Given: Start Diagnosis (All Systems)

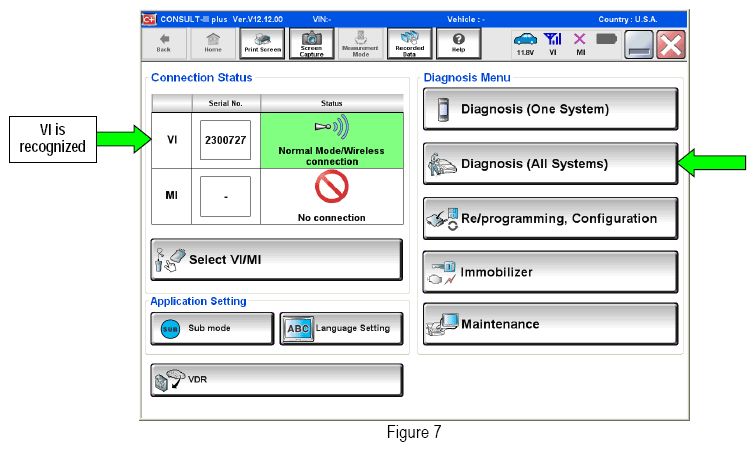Looking at the screenshot, I should pyautogui.click(x=551, y=164).
